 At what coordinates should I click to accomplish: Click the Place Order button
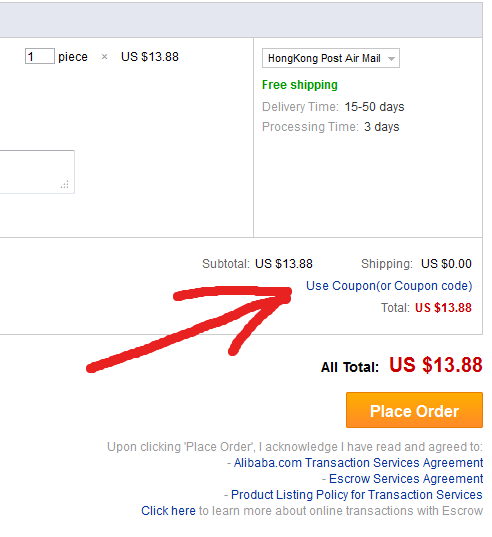click(414, 410)
